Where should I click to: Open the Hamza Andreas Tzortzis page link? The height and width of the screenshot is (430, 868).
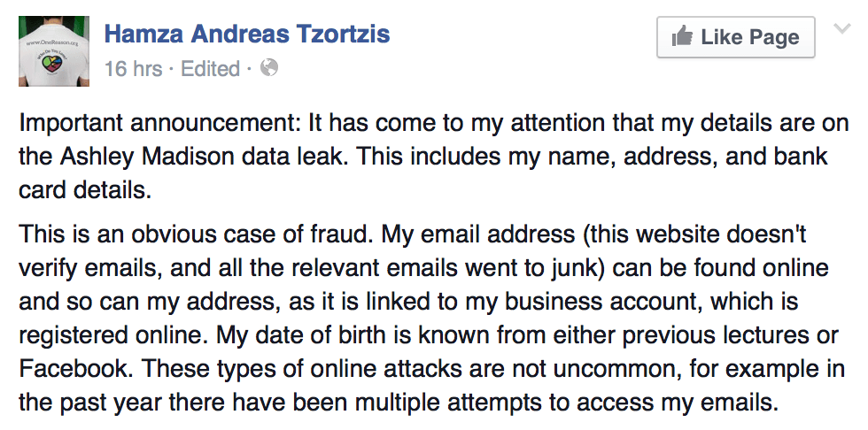click(247, 35)
